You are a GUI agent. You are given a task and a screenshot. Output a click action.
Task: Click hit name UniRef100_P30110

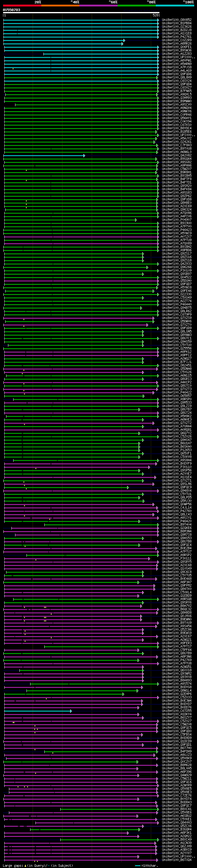177,467
